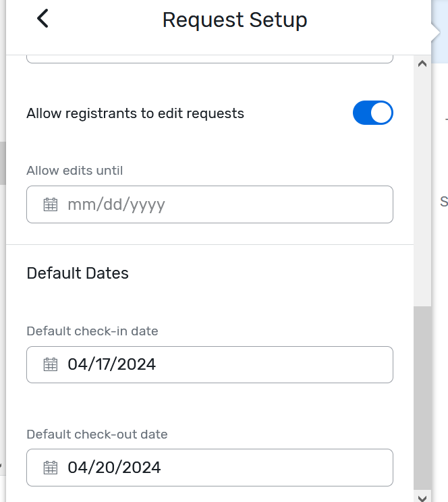
Task: Click the partially visible field below header
Action: click(x=210, y=59)
